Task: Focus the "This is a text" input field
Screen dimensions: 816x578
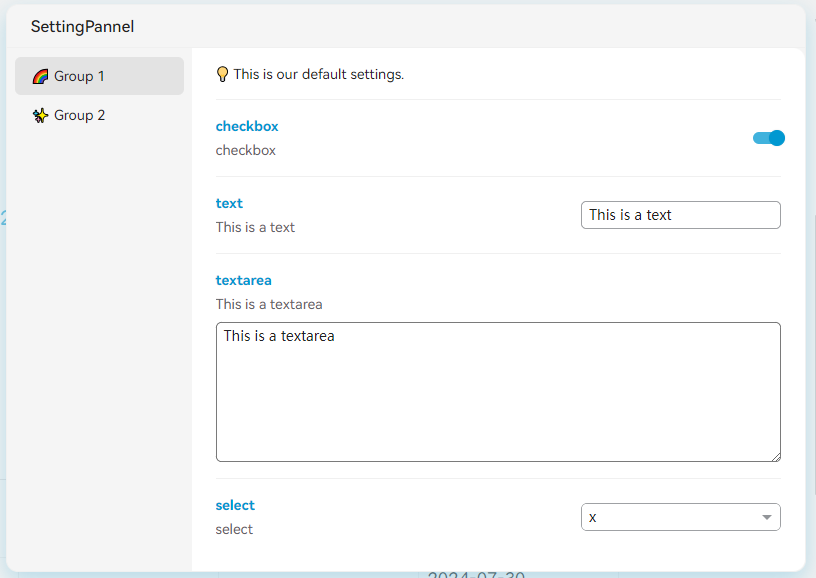Action: click(x=680, y=215)
